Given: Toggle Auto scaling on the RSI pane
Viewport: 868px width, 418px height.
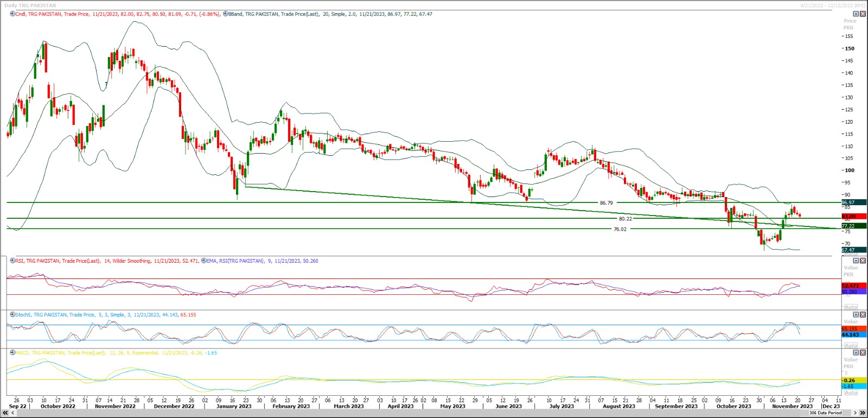Looking at the screenshot, I should point(851,307).
